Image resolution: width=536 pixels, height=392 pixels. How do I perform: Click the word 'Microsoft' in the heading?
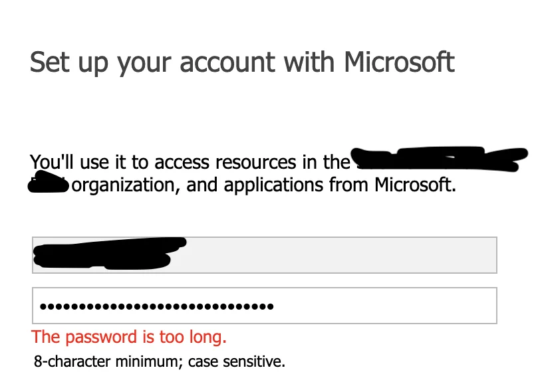tap(399, 62)
